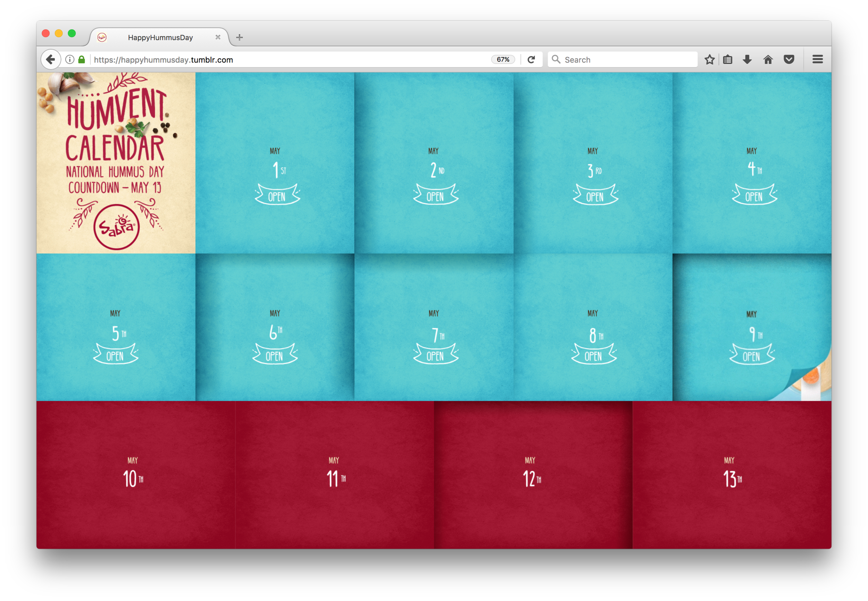Bookmark this page with star icon

[x=709, y=59]
